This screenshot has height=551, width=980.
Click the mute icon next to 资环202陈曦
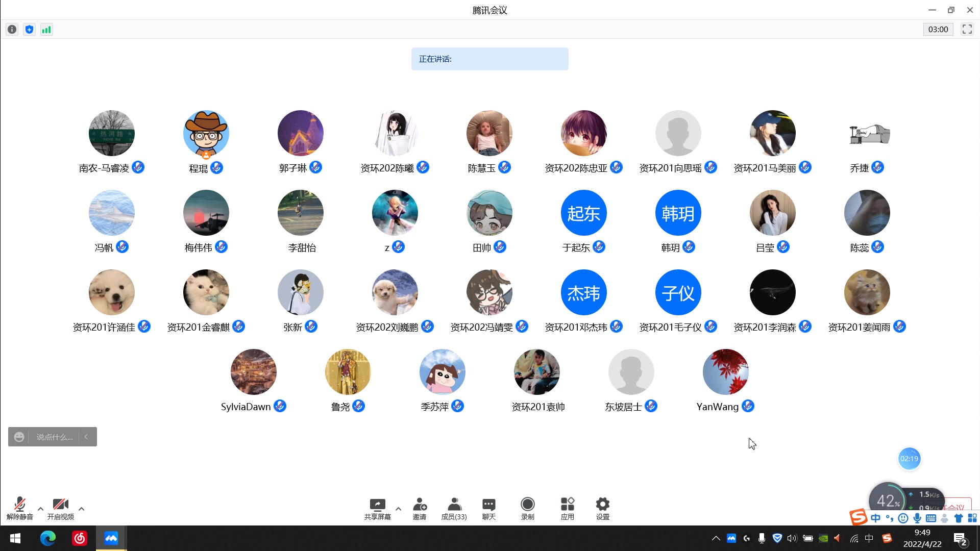point(423,167)
